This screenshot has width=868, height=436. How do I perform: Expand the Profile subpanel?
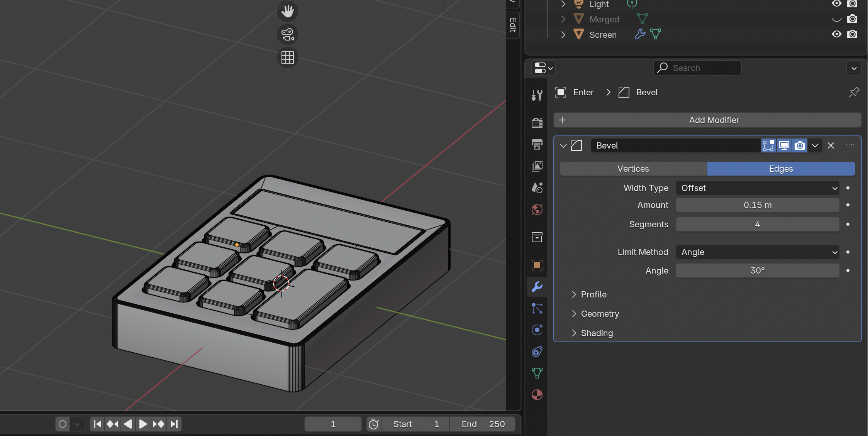coord(593,294)
